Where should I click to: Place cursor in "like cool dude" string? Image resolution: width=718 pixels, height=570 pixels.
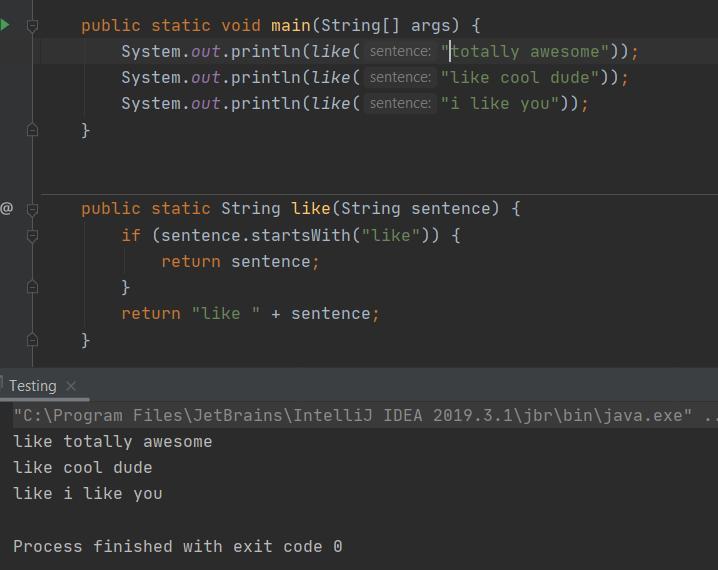tap(520, 77)
